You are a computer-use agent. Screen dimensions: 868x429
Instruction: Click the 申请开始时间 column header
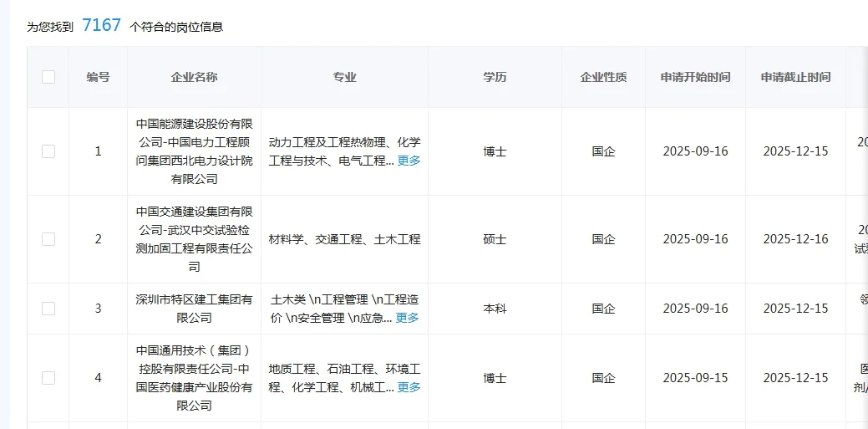[x=695, y=77]
